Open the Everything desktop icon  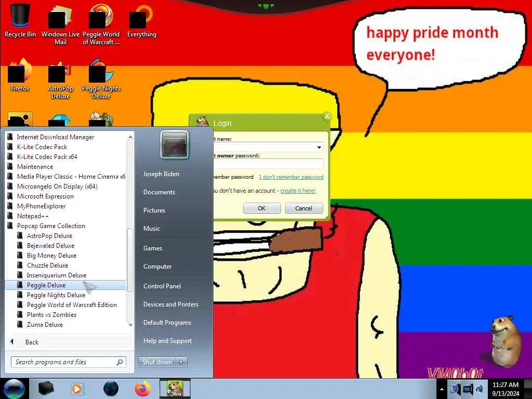click(x=141, y=21)
